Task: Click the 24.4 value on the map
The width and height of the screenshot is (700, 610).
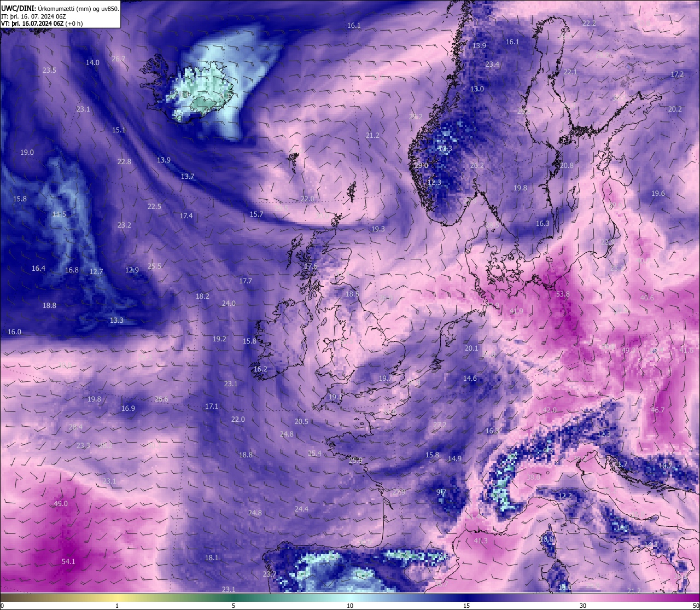Action: [301, 509]
